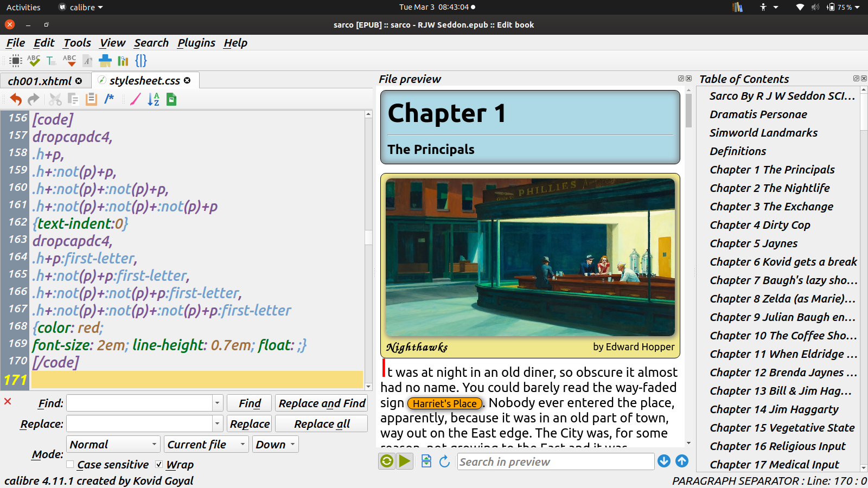Click the cut scissors icon
The width and height of the screenshot is (868, 488).
coord(55,99)
